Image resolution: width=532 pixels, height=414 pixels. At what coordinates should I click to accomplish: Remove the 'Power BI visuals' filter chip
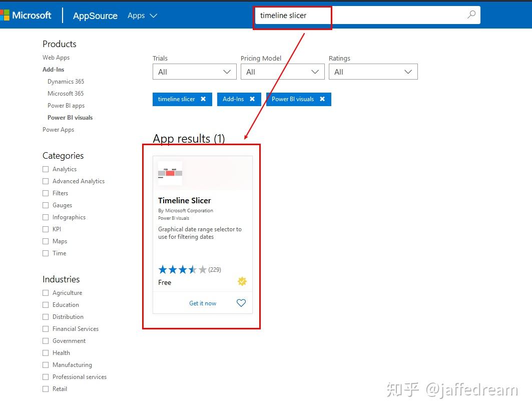tap(322, 99)
